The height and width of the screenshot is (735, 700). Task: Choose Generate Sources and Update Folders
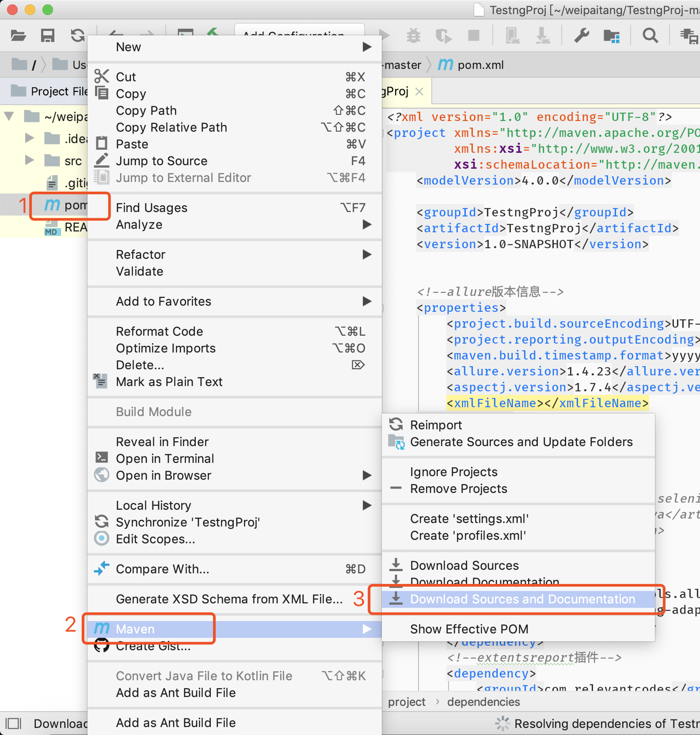tap(518, 442)
